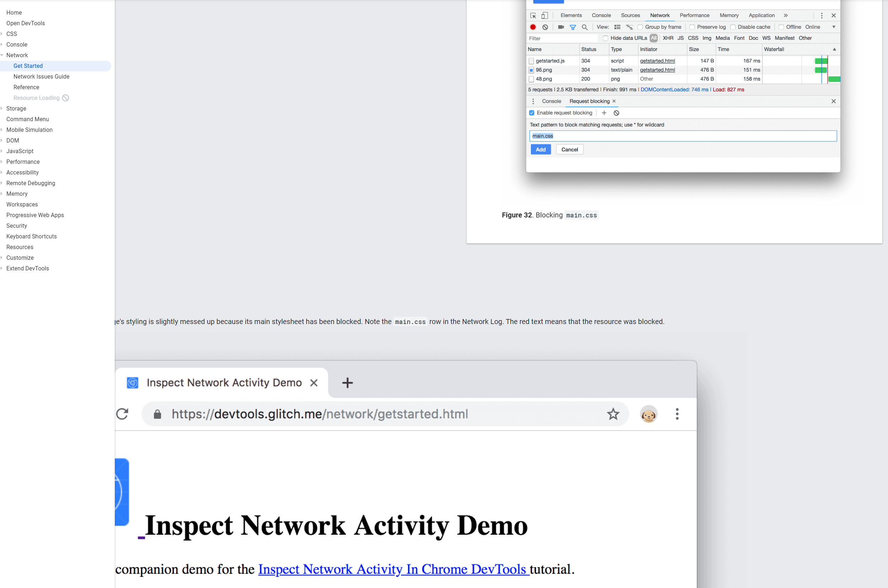Image resolution: width=888 pixels, height=588 pixels.
Task: Check the Disable cache option
Action: click(733, 27)
